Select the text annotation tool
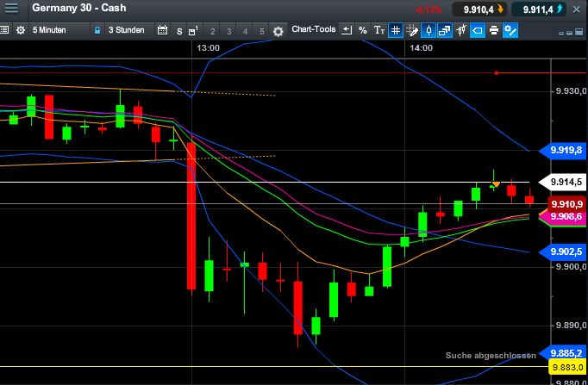 378,30
